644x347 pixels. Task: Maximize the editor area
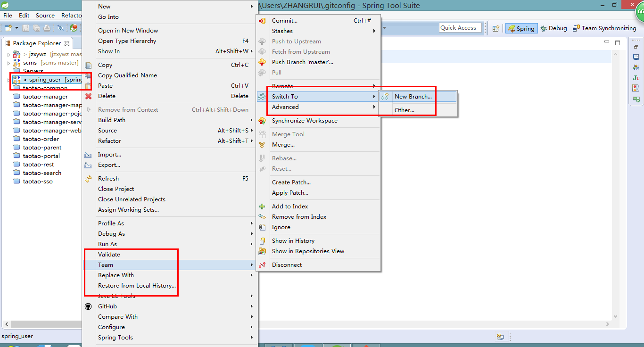618,42
